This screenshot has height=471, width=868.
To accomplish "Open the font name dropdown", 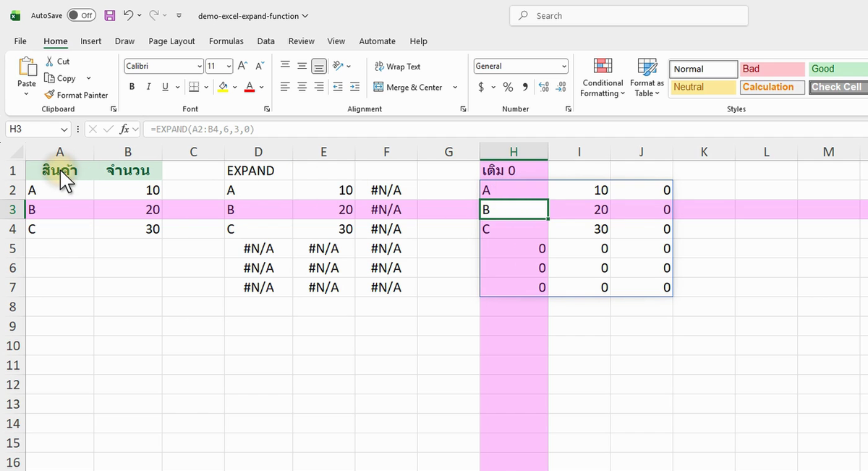I will pyautogui.click(x=200, y=66).
